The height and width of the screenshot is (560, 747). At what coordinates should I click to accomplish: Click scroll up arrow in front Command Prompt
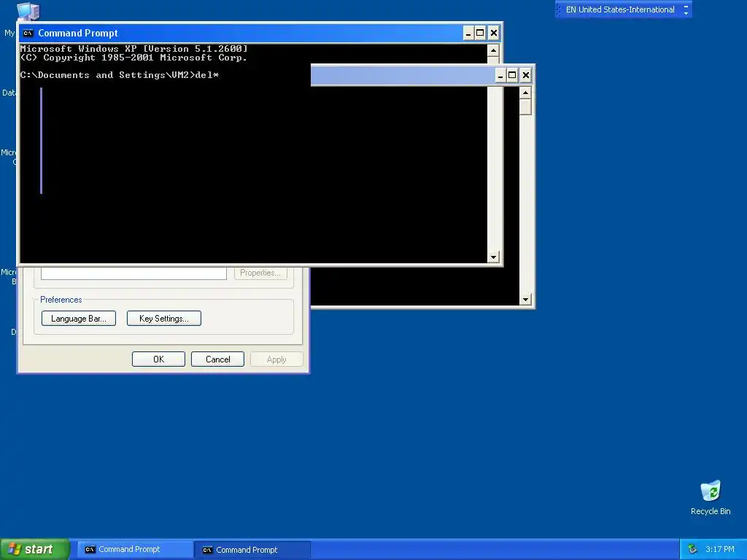493,50
